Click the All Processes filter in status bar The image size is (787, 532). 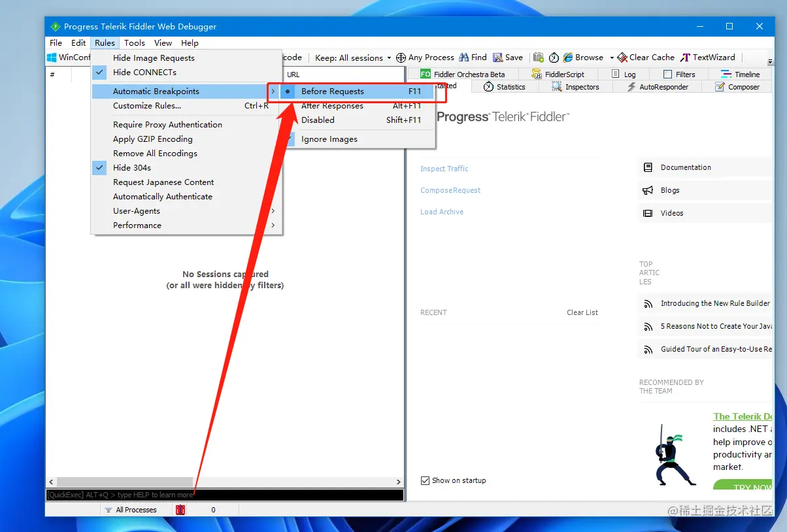point(131,510)
